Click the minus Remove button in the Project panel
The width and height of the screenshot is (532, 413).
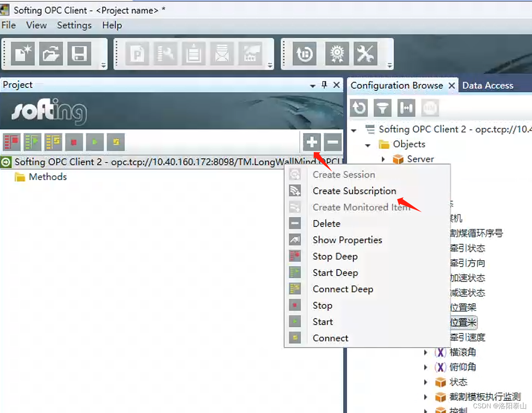point(333,142)
